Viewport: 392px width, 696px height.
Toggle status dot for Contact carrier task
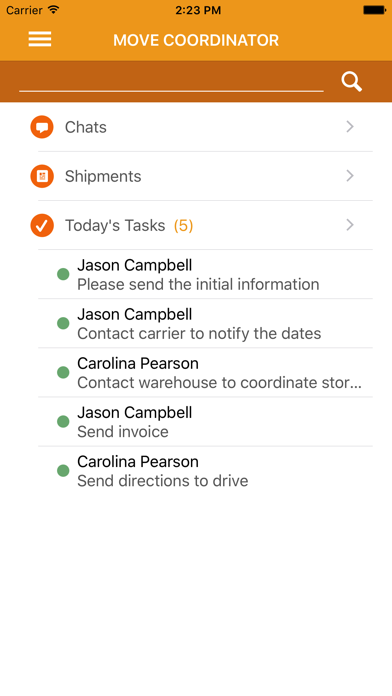pyautogui.click(x=63, y=323)
